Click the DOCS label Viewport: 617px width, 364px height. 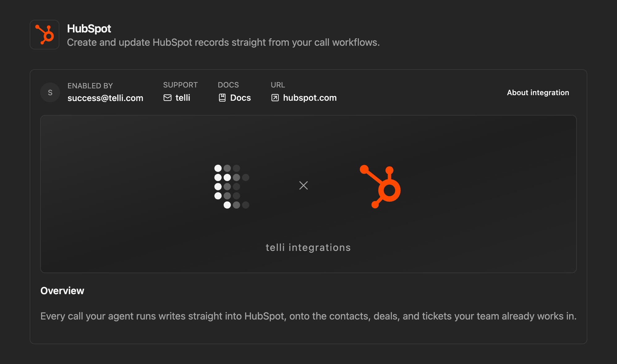click(228, 85)
